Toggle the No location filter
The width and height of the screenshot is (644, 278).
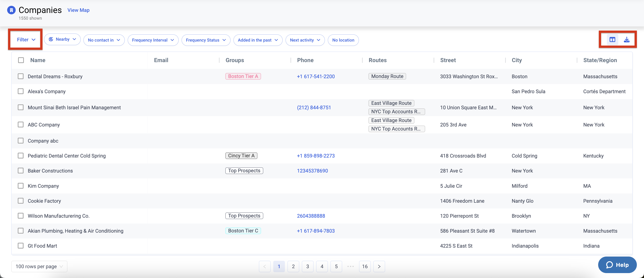tap(343, 40)
